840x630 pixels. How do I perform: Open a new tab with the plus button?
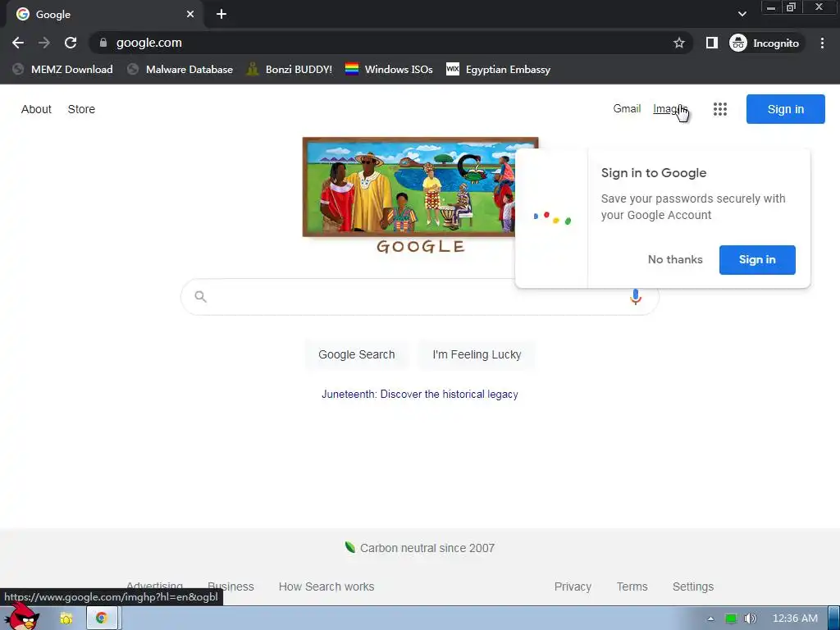(x=221, y=14)
